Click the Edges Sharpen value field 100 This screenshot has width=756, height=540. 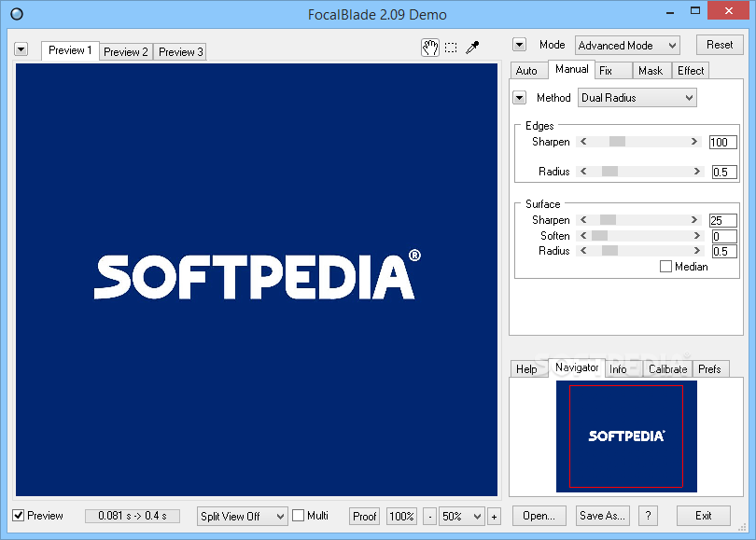[x=723, y=142]
